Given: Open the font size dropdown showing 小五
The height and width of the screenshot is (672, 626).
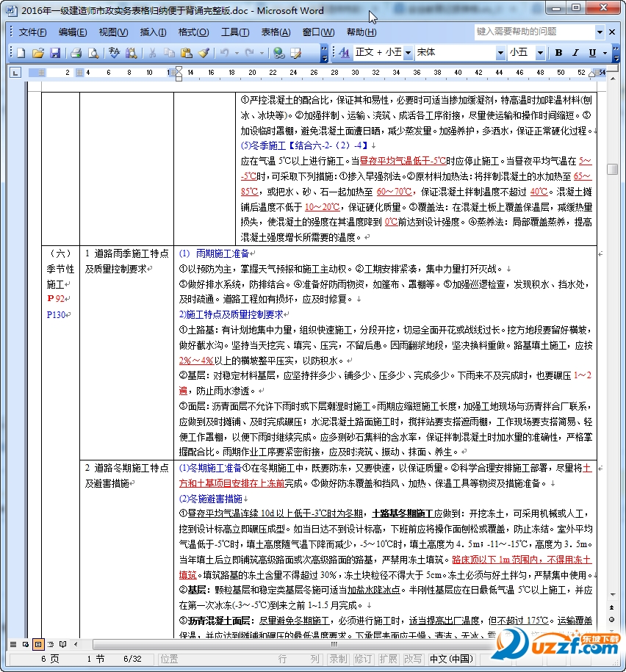Looking at the screenshot, I should [x=540, y=53].
